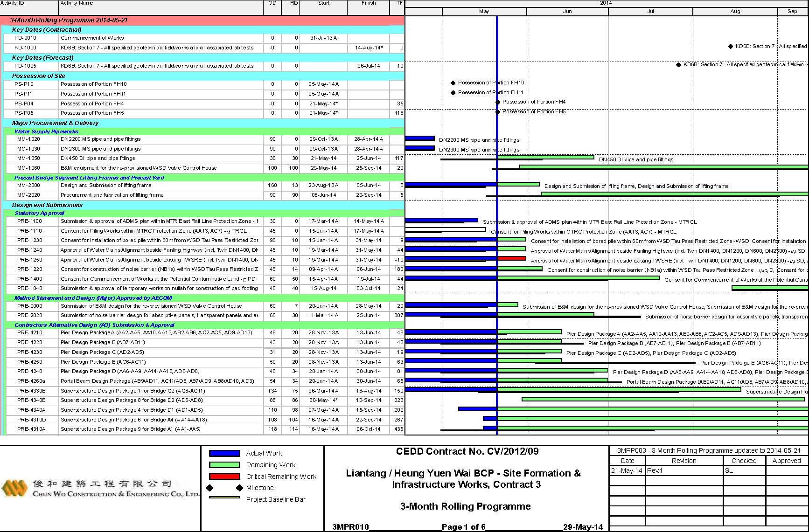Select Key Dates (Forecast) group band
The image size is (809, 532).
pyautogui.click(x=204, y=57)
